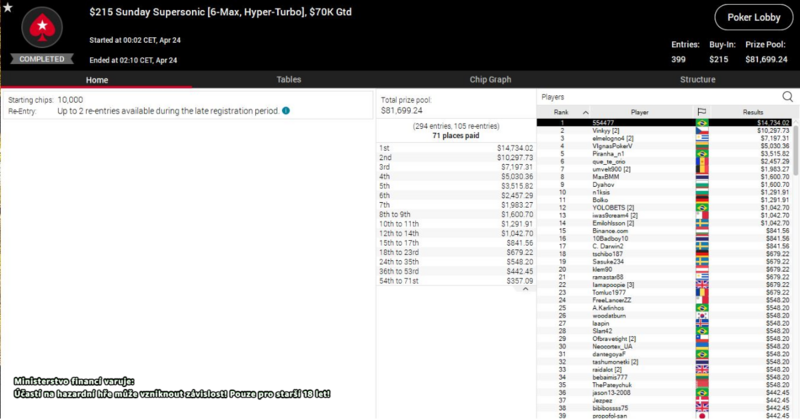Click the Sweden flag beside Emilohlsson [2]
The height and width of the screenshot is (419, 800).
[702, 223]
